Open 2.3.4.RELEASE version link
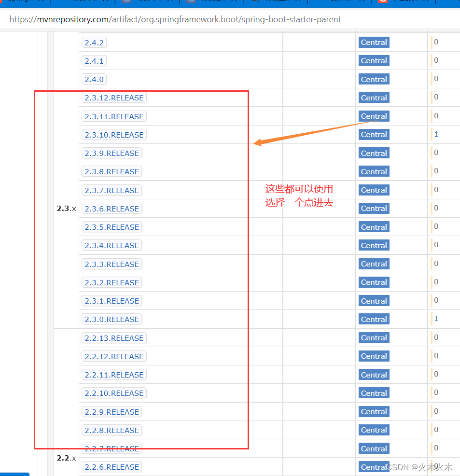 (112, 245)
